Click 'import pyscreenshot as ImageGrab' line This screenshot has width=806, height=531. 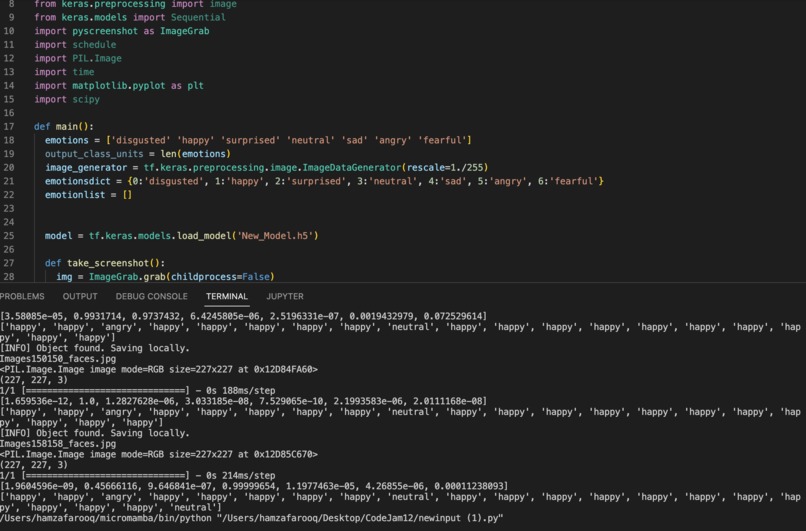[122, 31]
